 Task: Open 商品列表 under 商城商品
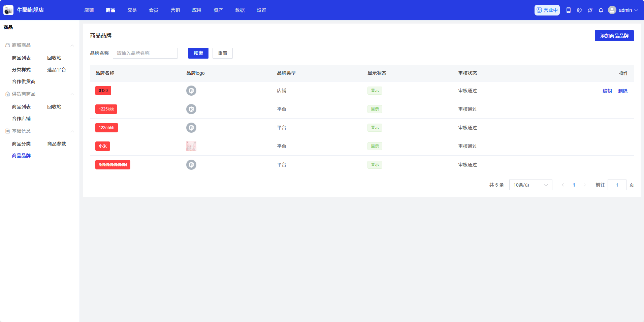tap(21, 58)
